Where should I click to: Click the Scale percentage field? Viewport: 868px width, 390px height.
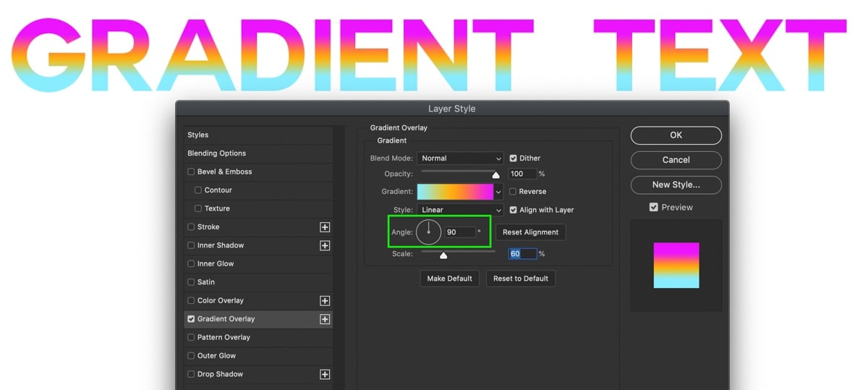coord(522,254)
